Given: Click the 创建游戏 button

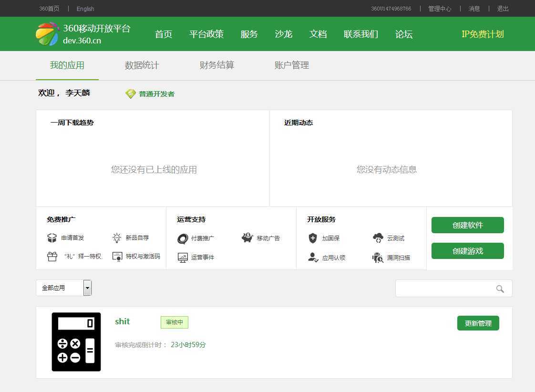Looking at the screenshot, I should pyautogui.click(x=467, y=251).
